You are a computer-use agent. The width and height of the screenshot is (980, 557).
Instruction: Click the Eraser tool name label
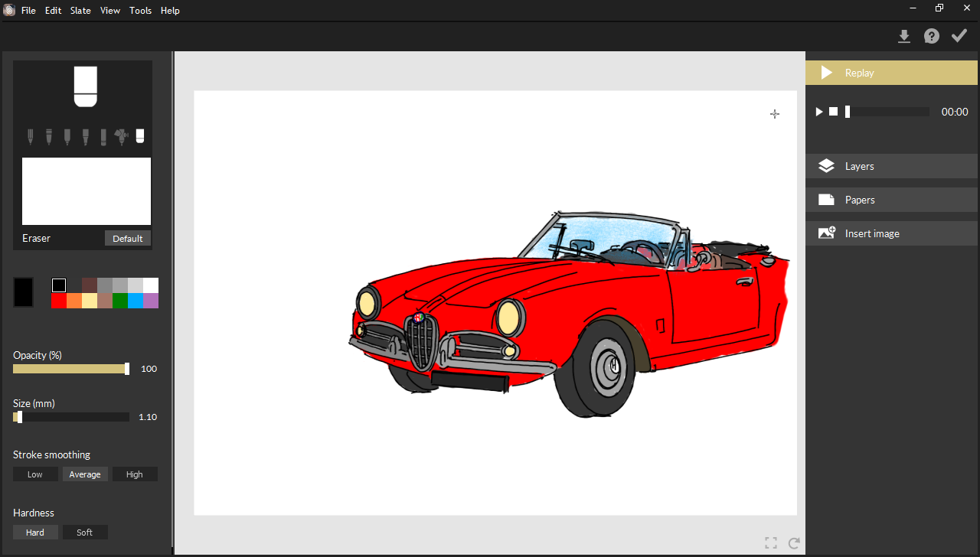[x=36, y=239]
